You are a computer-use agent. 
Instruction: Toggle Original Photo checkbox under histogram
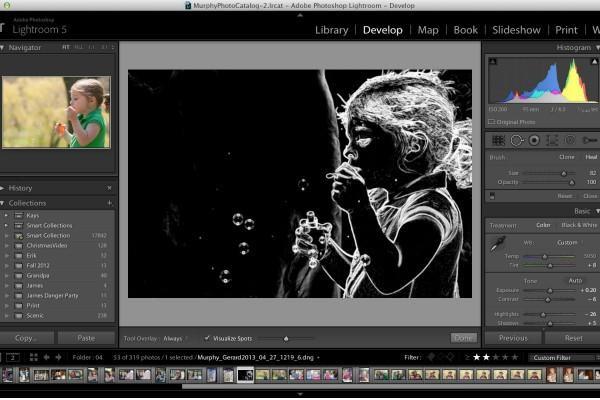point(491,122)
